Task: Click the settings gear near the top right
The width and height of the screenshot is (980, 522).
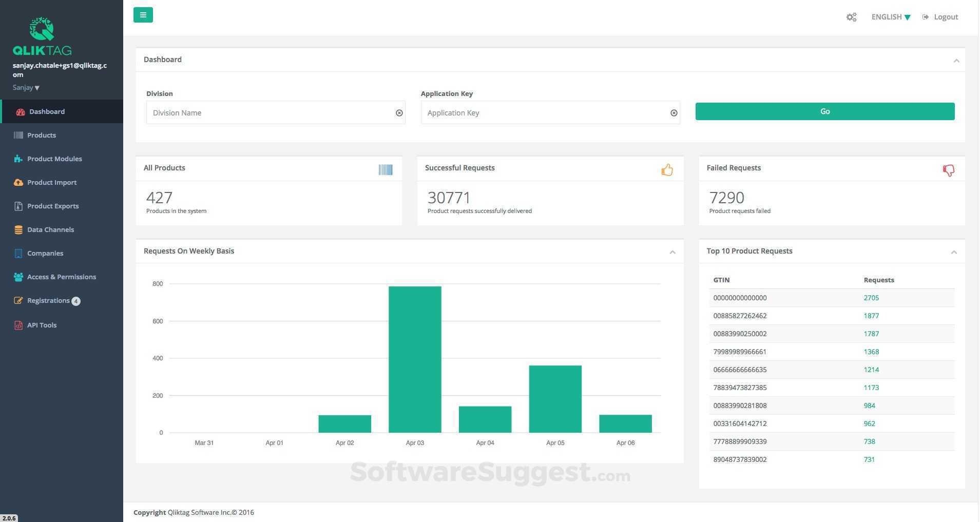Action: (851, 16)
